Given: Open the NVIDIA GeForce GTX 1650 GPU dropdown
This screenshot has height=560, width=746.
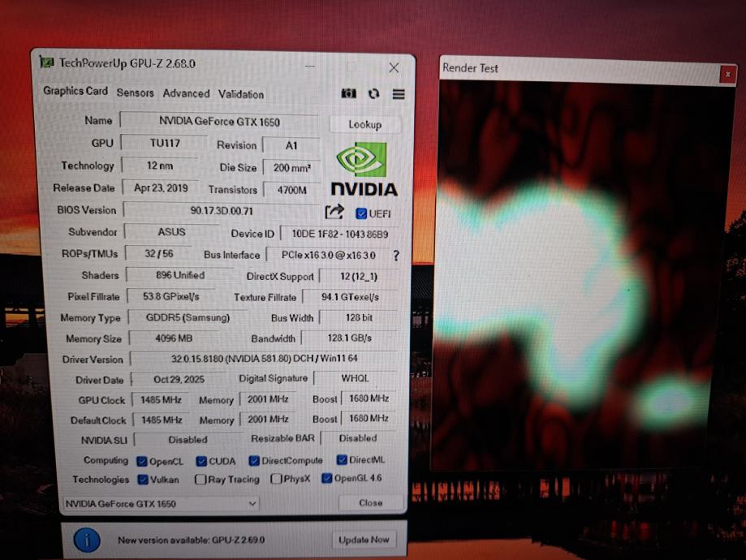Looking at the screenshot, I should [162, 503].
